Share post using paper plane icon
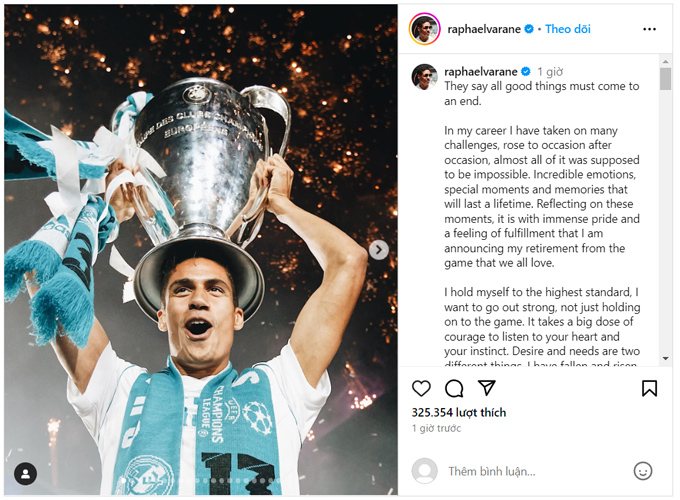 coord(486,388)
